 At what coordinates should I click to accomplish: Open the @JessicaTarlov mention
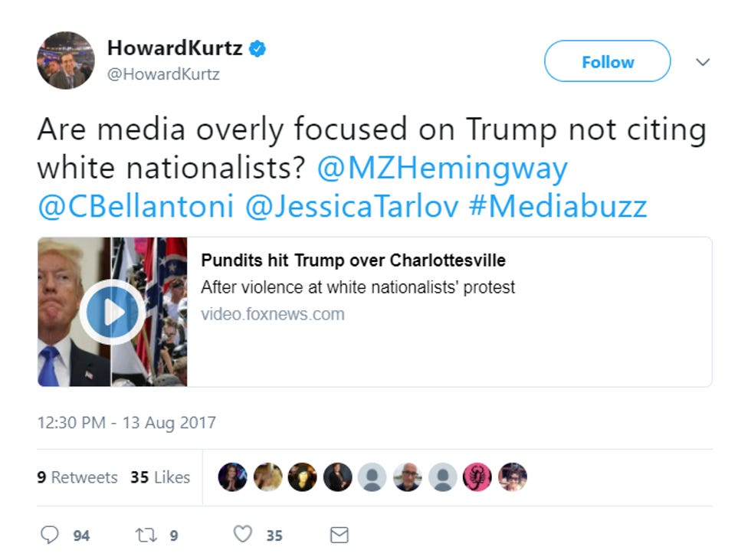coord(352,206)
